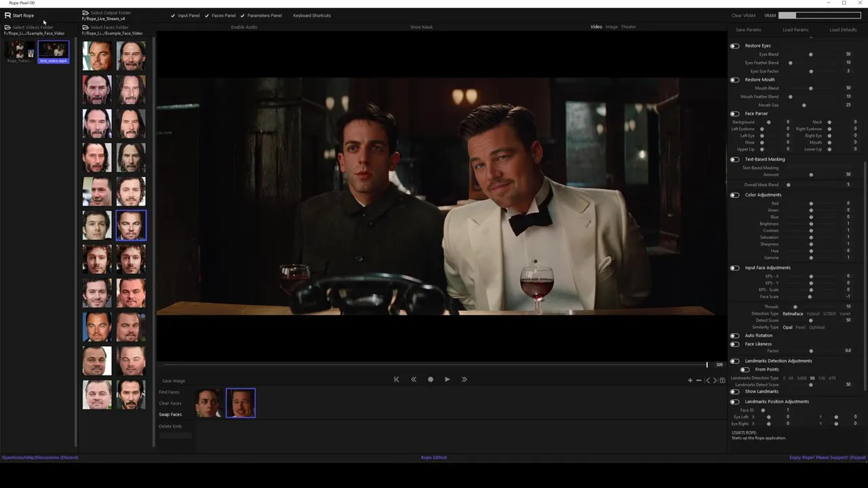Select Yolov8 detection type
This screenshot has height=488, width=868.
(812, 314)
